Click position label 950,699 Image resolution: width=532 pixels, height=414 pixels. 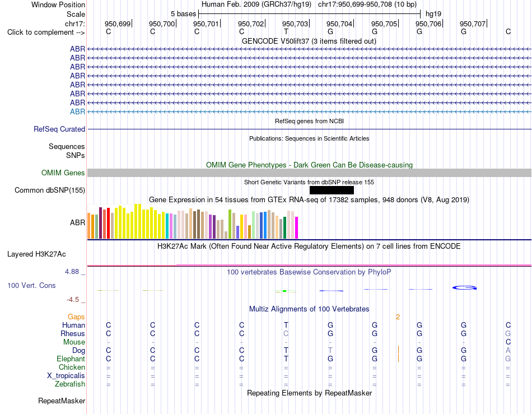pyautogui.click(x=118, y=24)
